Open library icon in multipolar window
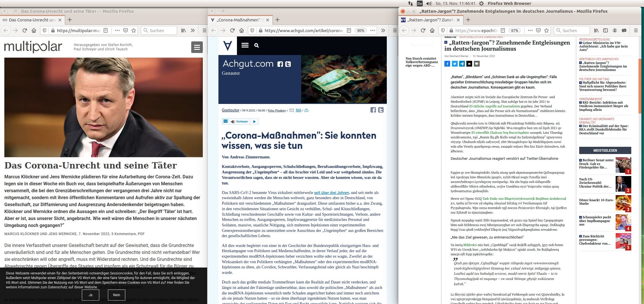The width and height of the screenshot is (644, 304). pos(183,30)
